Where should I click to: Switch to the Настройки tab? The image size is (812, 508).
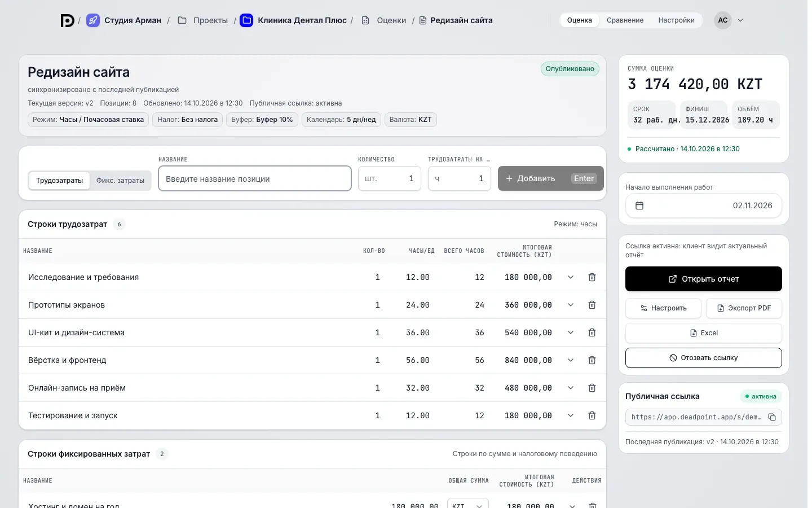tap(676, 20)
